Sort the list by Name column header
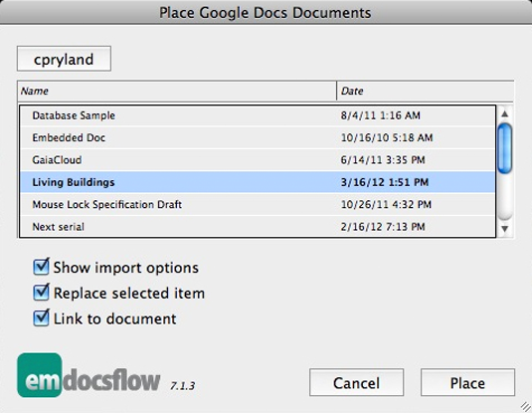The width and height of the screenshot is (532, 413). coord(177,91)
